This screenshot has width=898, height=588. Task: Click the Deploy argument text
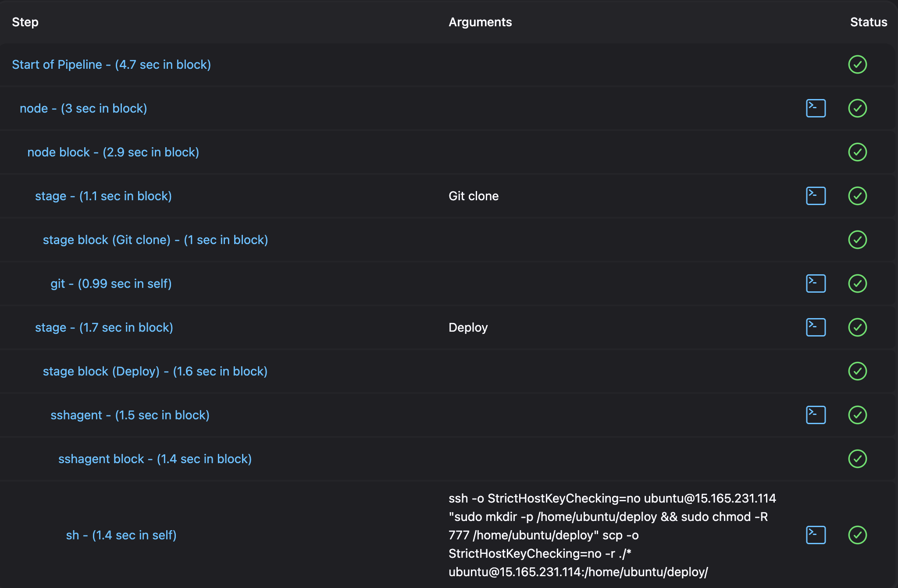pyautogui.click(x=468, y=327)
